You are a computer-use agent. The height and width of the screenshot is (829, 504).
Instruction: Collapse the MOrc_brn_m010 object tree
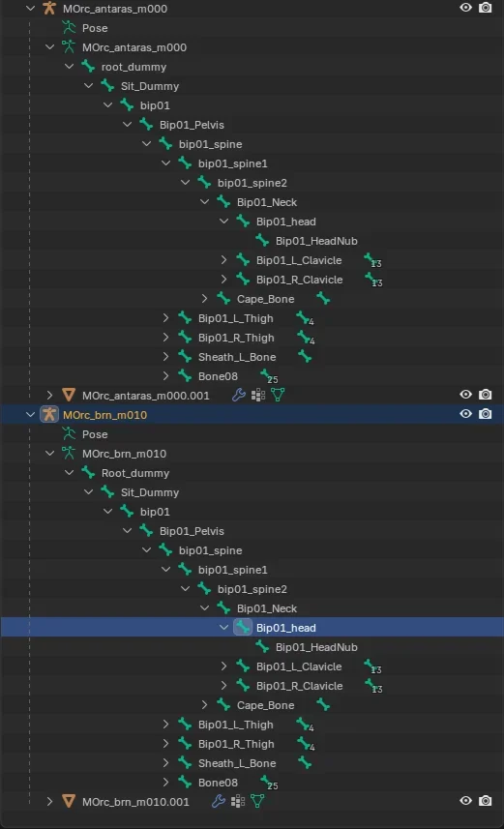pos(30,414)
